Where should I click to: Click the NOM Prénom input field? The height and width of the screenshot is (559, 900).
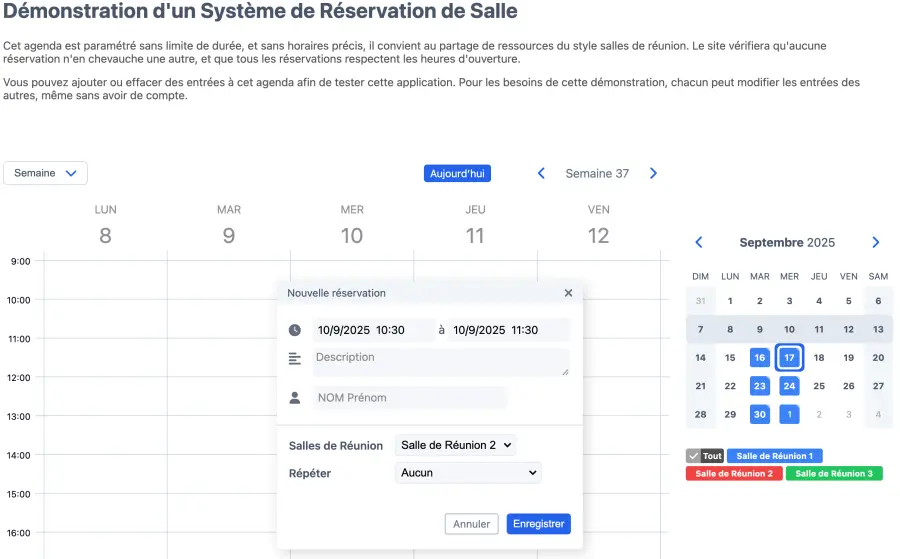click(410, 398)
